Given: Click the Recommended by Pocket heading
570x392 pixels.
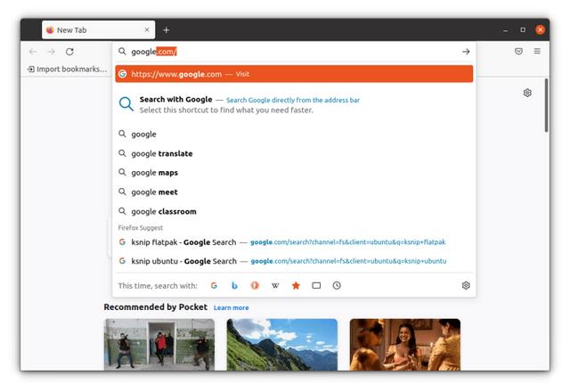Looking at the screenshot, I should pyautogui.click(x=156, y=306).
